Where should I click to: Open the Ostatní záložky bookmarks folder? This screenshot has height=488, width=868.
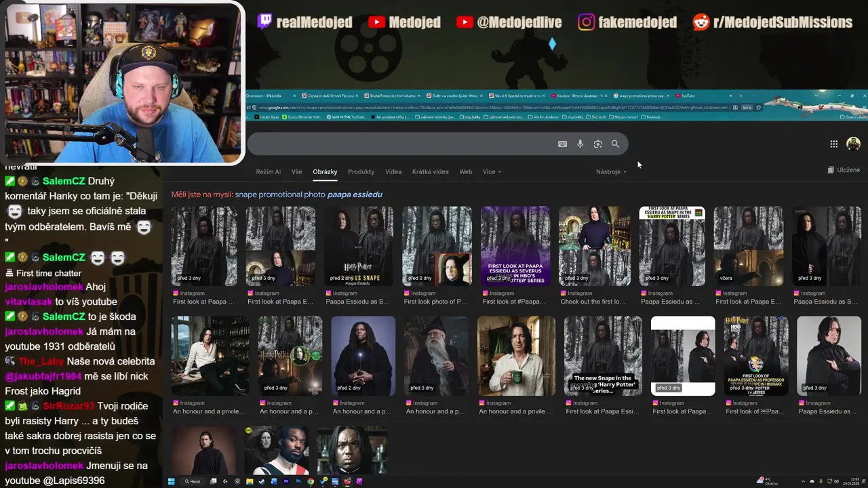point(853,117)
